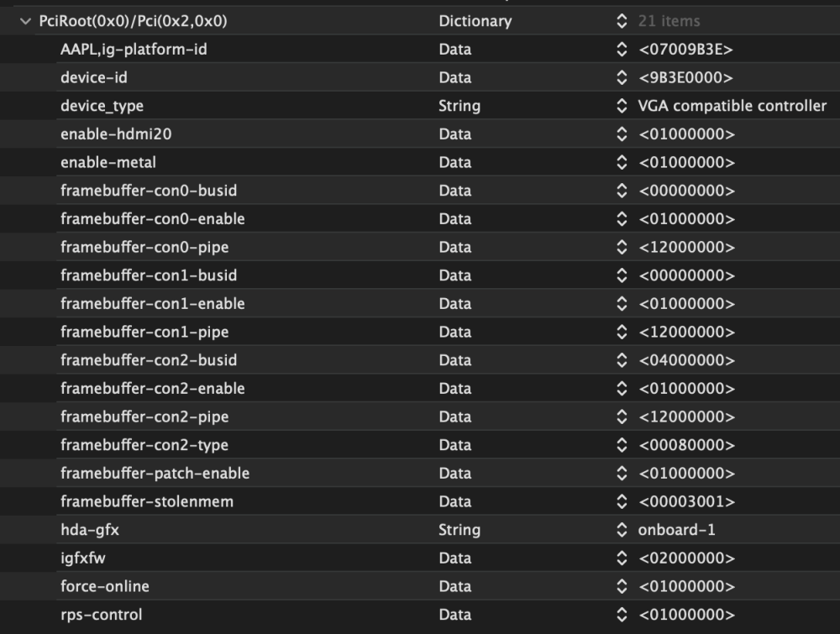Open type stepper for enable-hdmi20 row
Image resolution: width=840 pixels, height=634 pixels.
pyautogui.click(x=622, y=134)
